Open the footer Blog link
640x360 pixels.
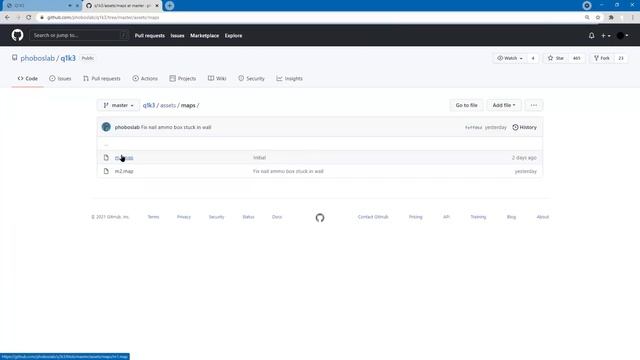pos(511,217)
